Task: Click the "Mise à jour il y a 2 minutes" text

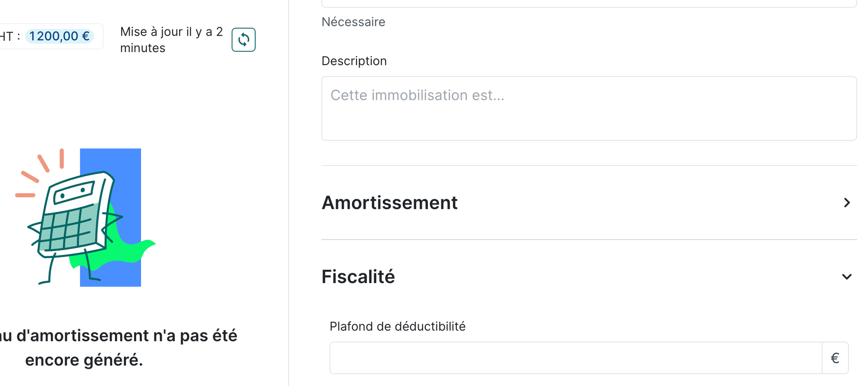Action: point(171,40)
